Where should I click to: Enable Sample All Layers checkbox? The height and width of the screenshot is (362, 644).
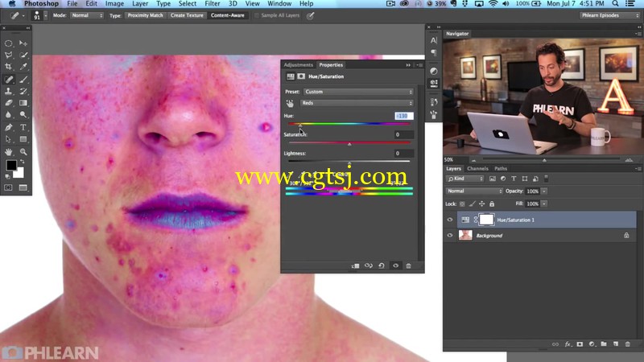pyautogui.click(x=257, y=15)
